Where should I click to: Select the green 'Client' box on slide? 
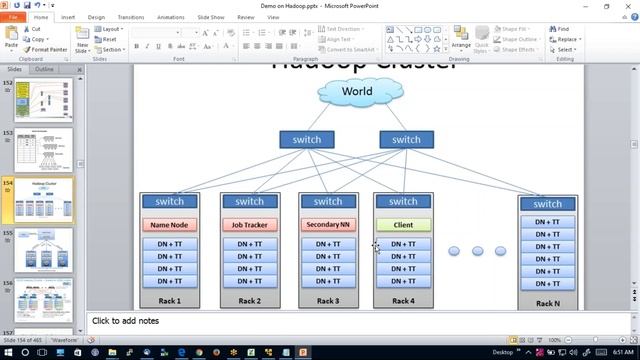pos(403,225)
